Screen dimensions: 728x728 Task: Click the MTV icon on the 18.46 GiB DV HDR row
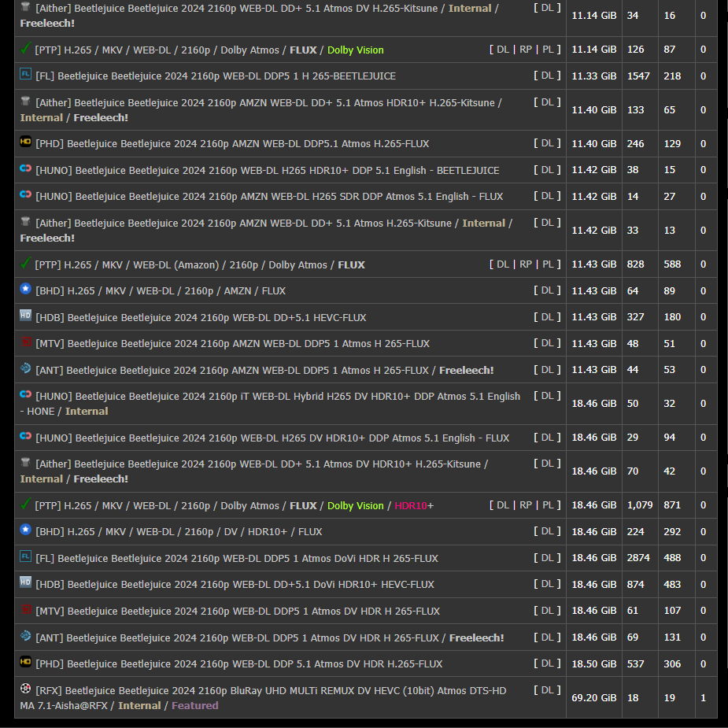27,610
